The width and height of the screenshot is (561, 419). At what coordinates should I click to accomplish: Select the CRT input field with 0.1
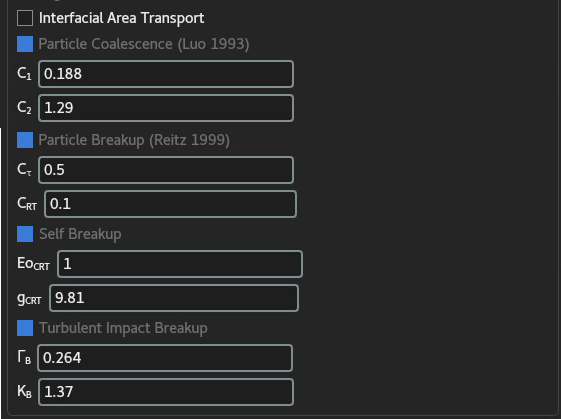pyautogui.click(x=170, y=204)
